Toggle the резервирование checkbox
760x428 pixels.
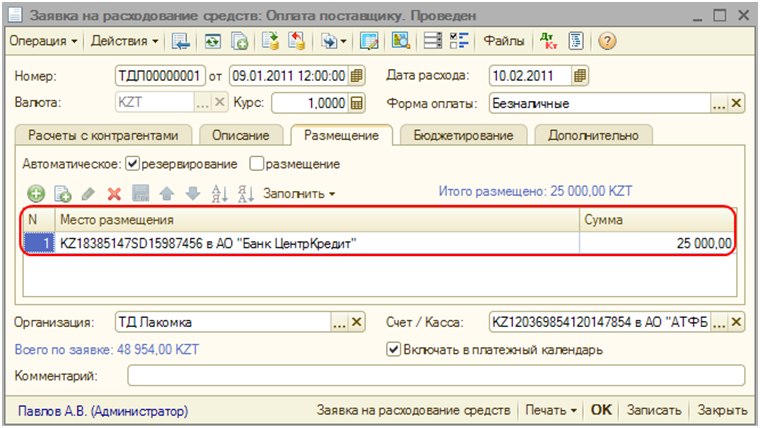(133, 163)
